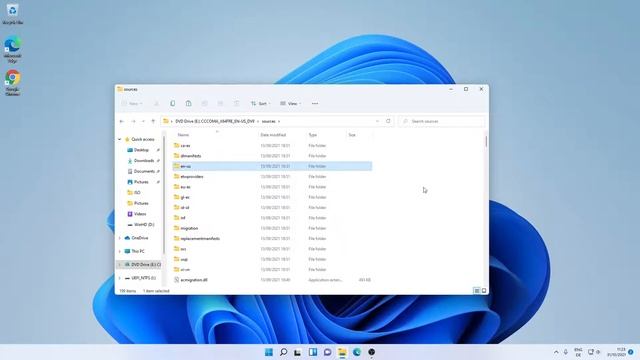Viewport: 640px width, 360px height.
Task: Open Task View from the taskbar
Action: tap(298, 352)
